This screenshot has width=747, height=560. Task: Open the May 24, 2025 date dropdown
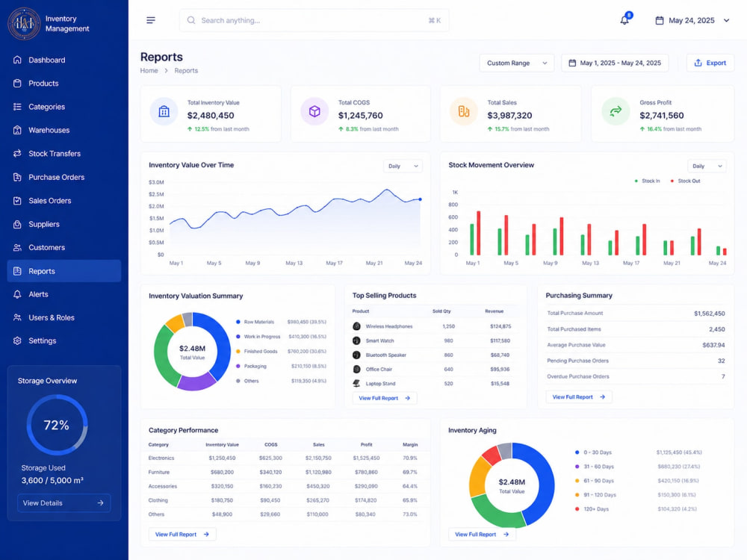pos(692,20)
